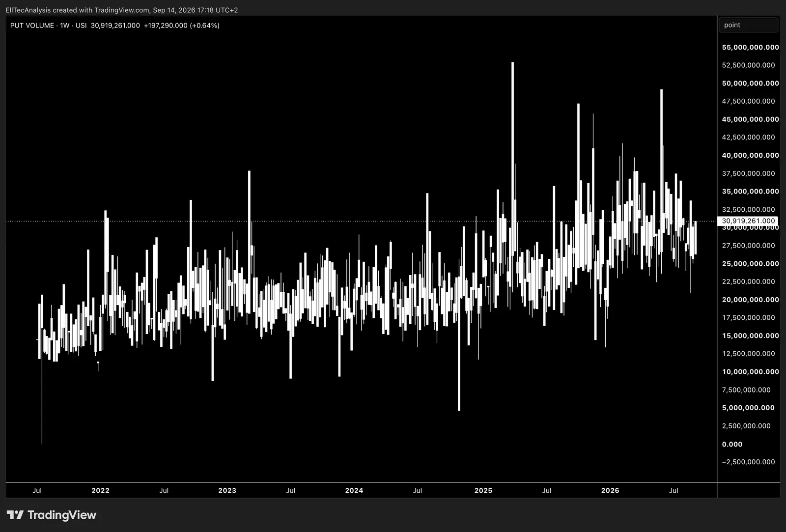The image size is (786, 532).
Task: Click the 'point' unit label box
Action: tap(748, 25)
